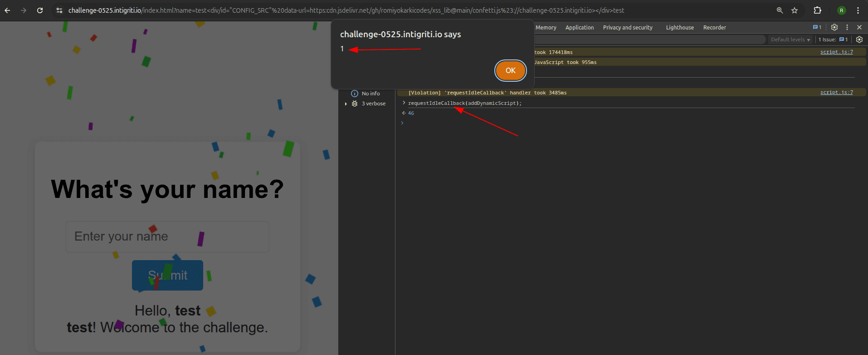Select 'challenge-0525.intigriti.io says' dialog title
868x355 pixels.
pyautogui.click(x=400, y=34)
